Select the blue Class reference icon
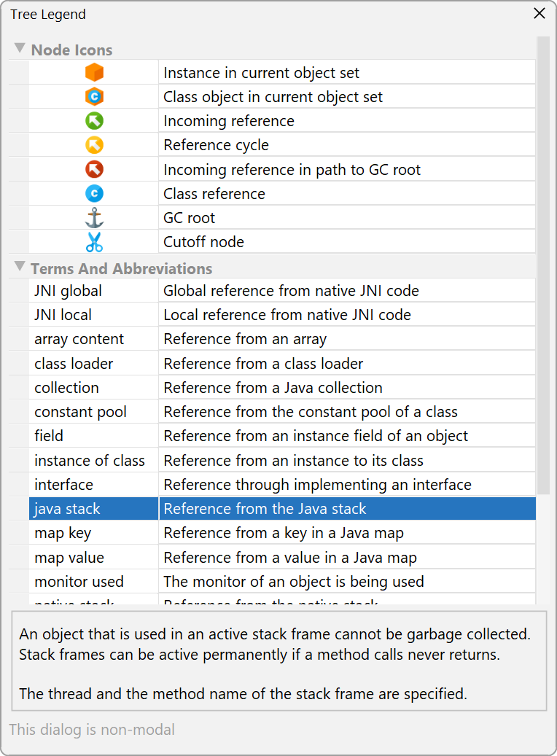 [94, 193]
